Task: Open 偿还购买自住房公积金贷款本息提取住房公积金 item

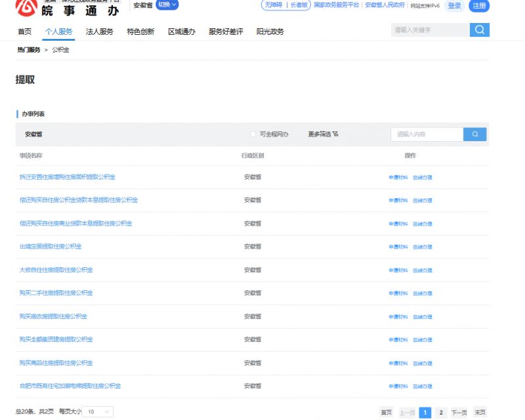Action: coord(78,200)
